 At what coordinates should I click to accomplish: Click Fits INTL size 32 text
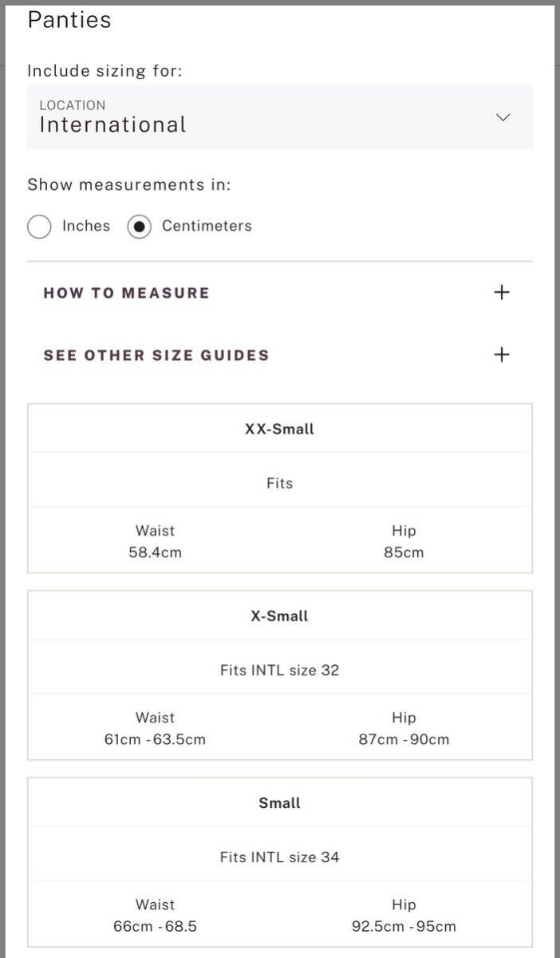(x=279, y=671)
